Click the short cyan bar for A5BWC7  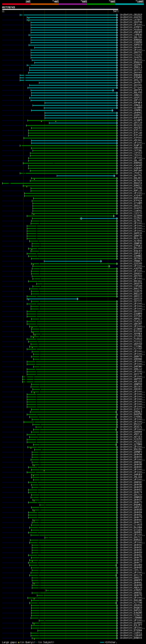73,261
